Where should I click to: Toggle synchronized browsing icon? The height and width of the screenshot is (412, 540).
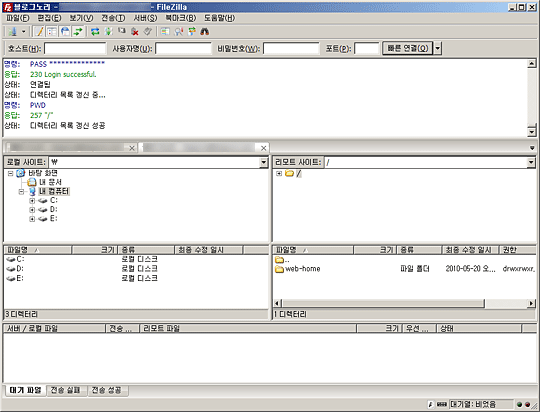pyautogui.click(x=192, y=32)
